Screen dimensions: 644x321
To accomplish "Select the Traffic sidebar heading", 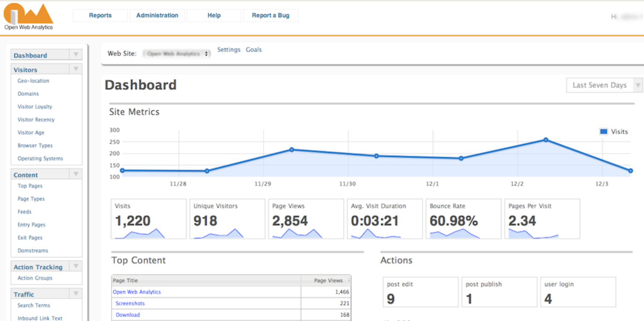I will (x=24, y=294).
